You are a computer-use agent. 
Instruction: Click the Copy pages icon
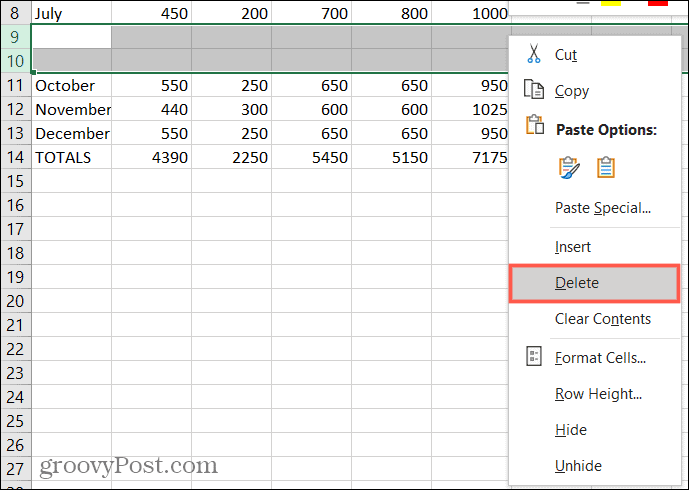pyautogui.click(x=533, y=89)
